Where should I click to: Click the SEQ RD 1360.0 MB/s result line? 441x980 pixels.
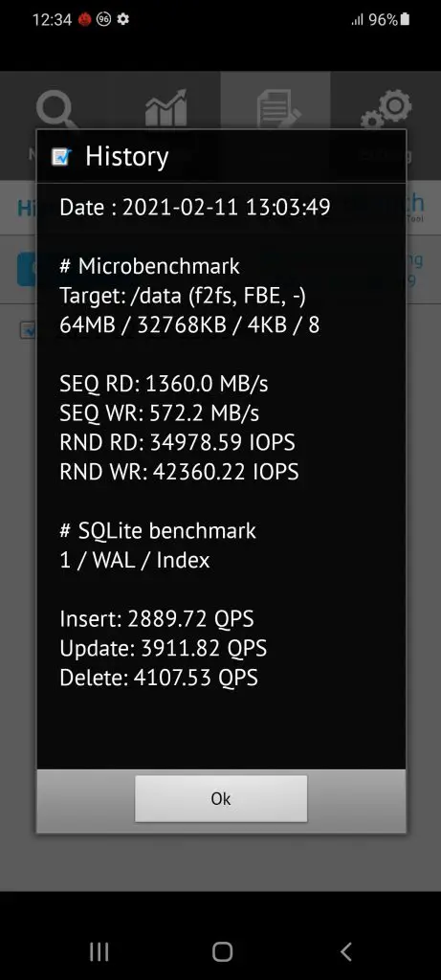pos(164,384)
